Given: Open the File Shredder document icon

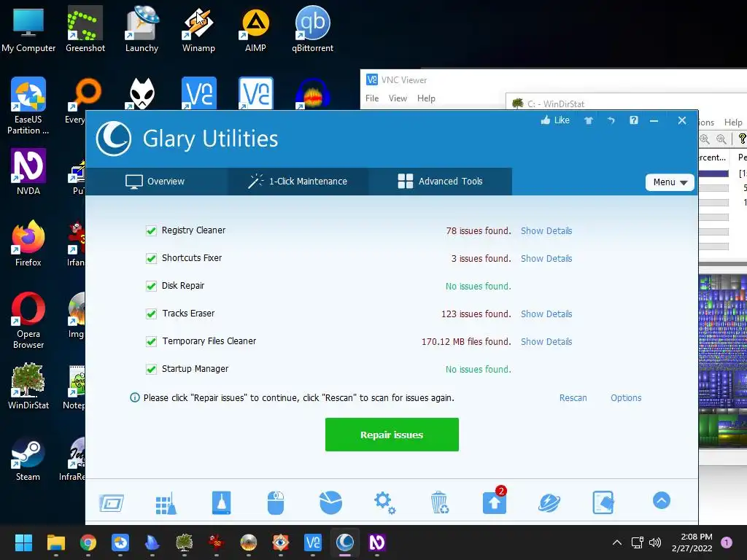Looking at the screenshot, I should coord(603,502).
